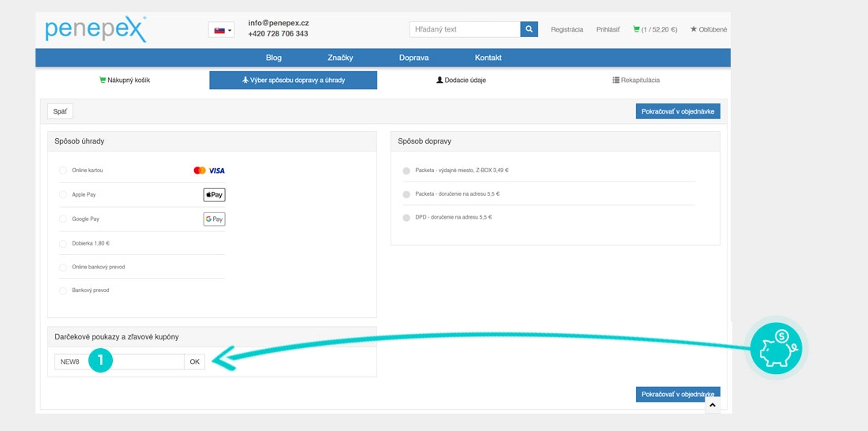Open the Značky menu item
This screenshot has height=431, width=868.
[x=340, y=58]
